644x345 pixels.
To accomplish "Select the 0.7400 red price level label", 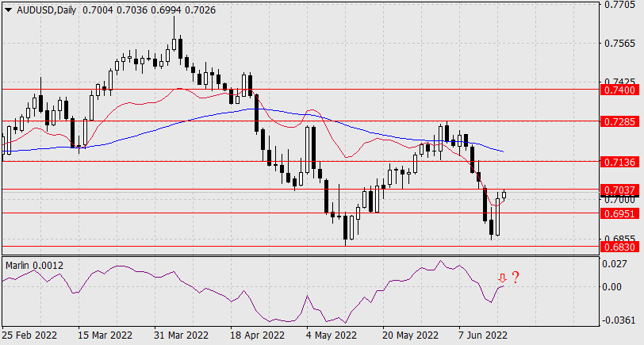I will [620, 90].
